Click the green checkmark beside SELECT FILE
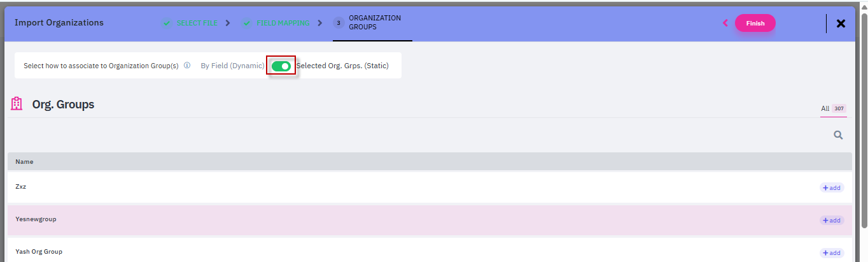 (x=167, y=23)
